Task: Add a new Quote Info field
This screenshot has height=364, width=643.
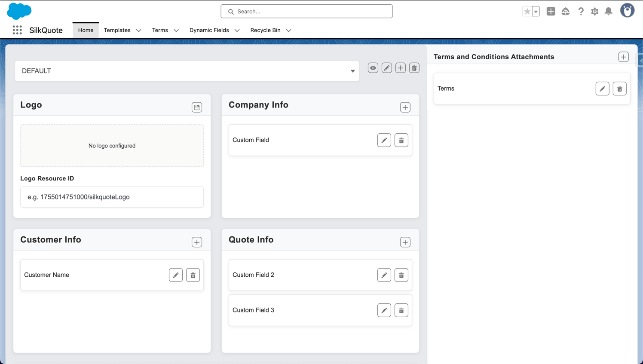Action: [x=405, y=242]
